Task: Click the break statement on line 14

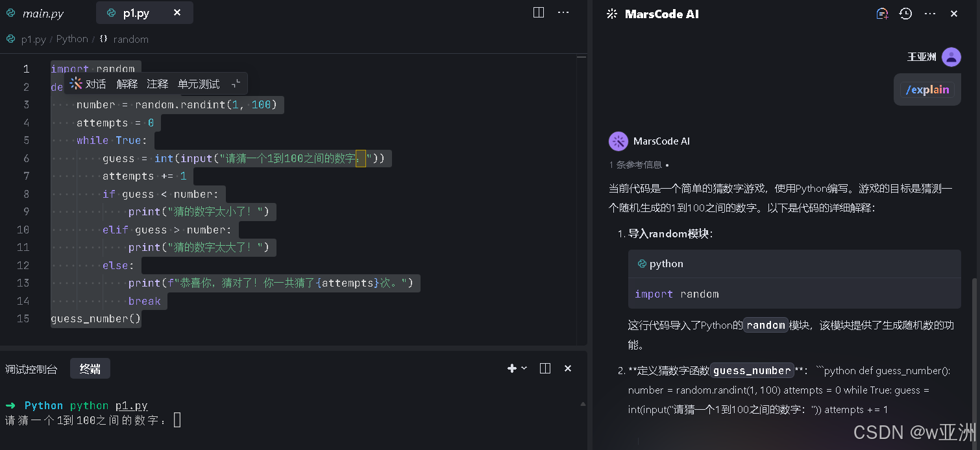Action: point(144,301)
